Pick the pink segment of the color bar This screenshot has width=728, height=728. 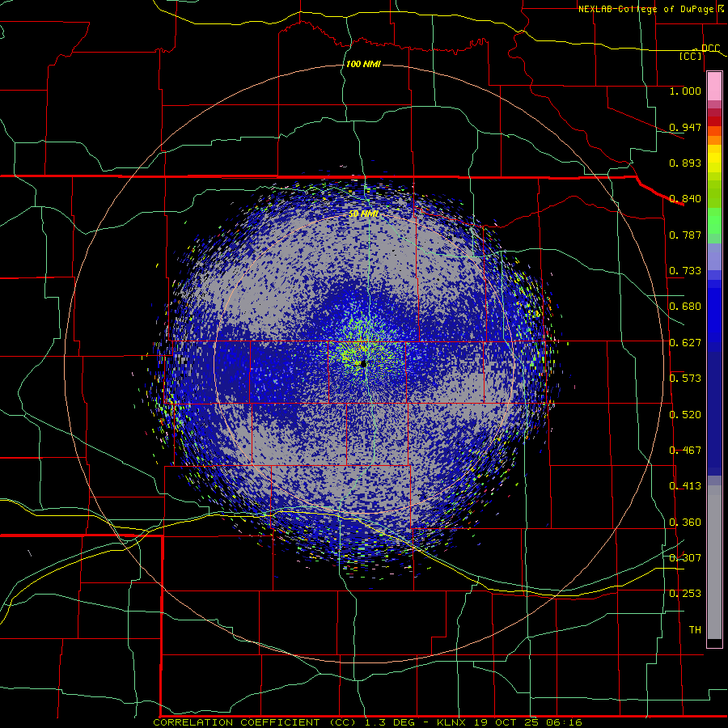click(x=714, y=86)
